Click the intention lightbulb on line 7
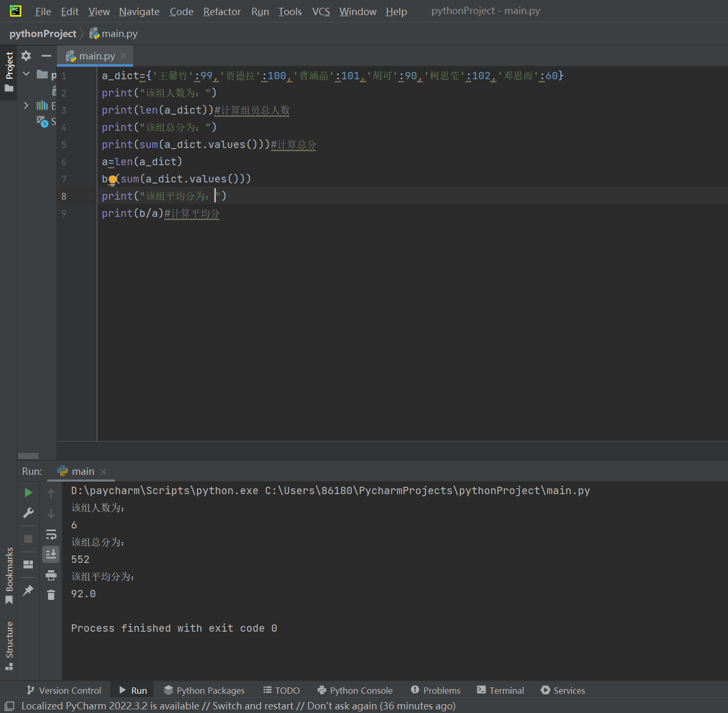This screenshot has height=713, width=728. (x=113, y=180)
